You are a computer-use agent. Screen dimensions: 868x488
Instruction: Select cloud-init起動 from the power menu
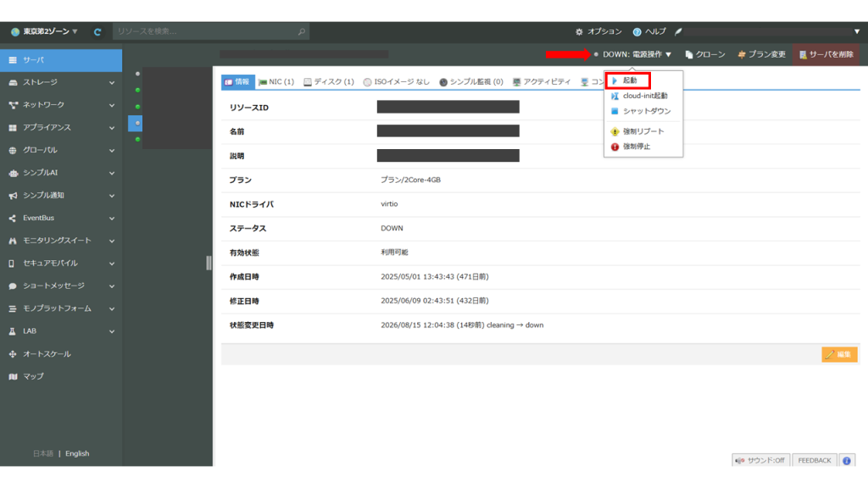point(643,96)
